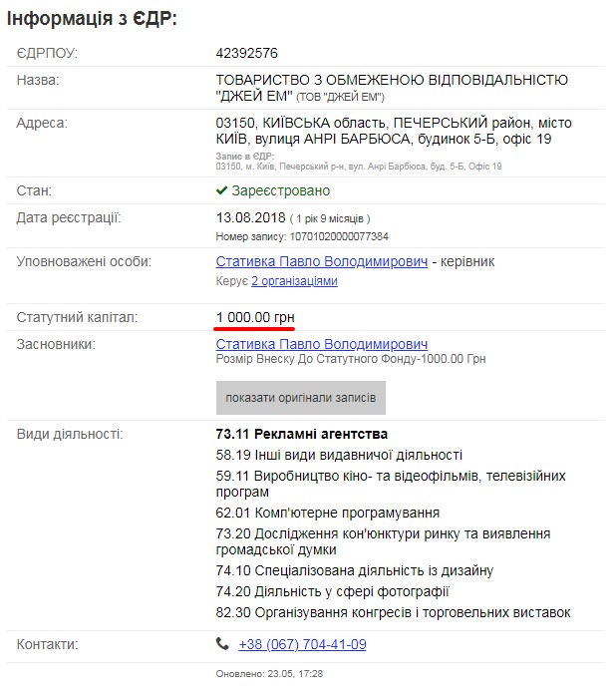616x693 pixels.
Task: Click the phone handset icon in Контакти
Action: pyautogui.click(x=222, y=645)
